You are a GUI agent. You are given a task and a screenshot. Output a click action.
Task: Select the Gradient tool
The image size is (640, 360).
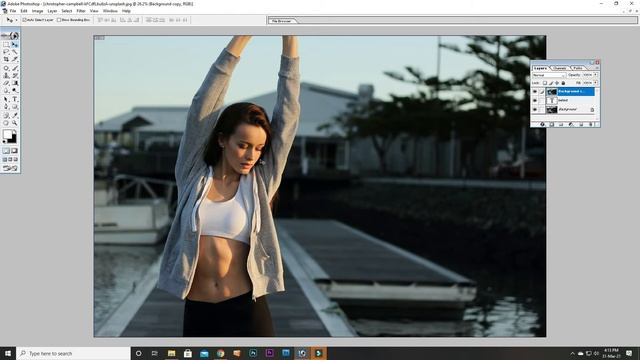15,83
